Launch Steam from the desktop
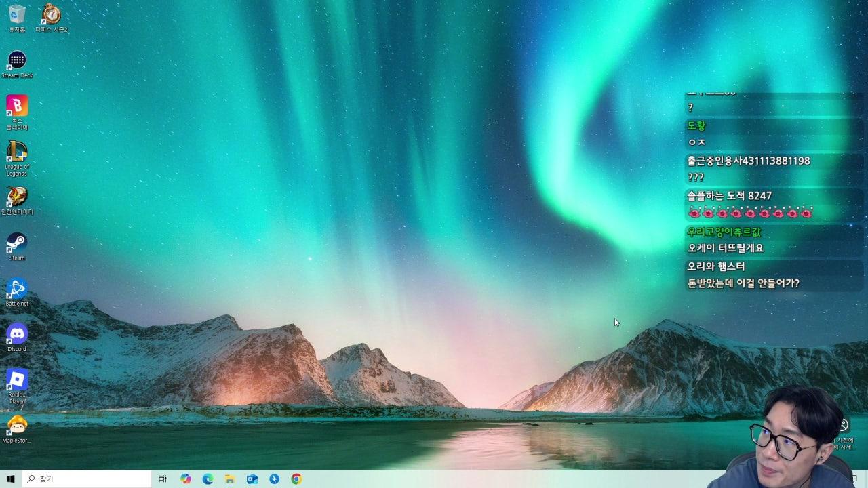The width and height of the screenshot is (868, 488). tap(17, 247)
